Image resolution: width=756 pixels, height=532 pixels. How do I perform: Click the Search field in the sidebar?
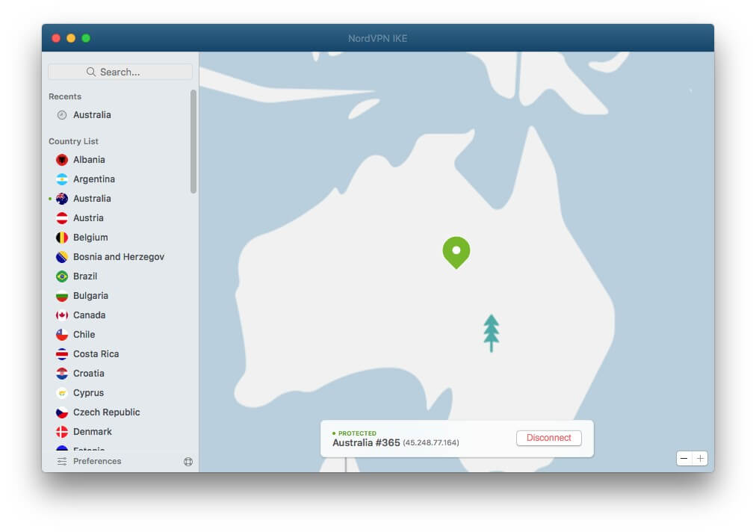(120, 72)
